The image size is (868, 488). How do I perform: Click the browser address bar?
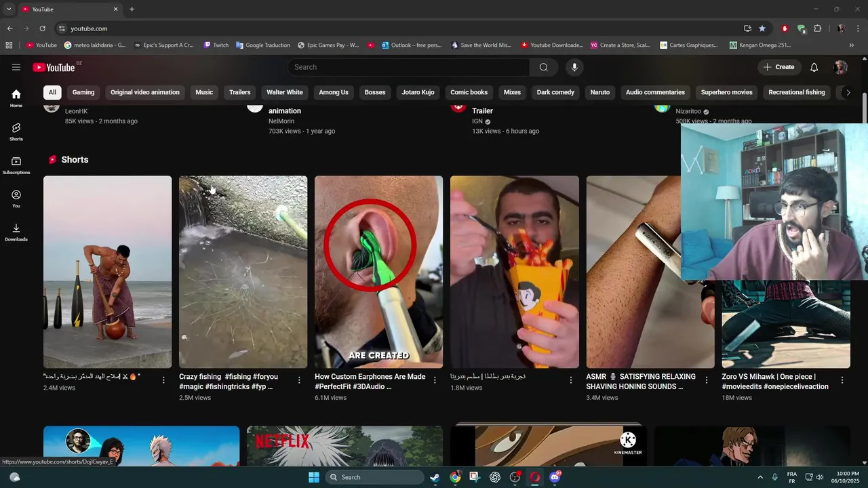tap(400, 28)
